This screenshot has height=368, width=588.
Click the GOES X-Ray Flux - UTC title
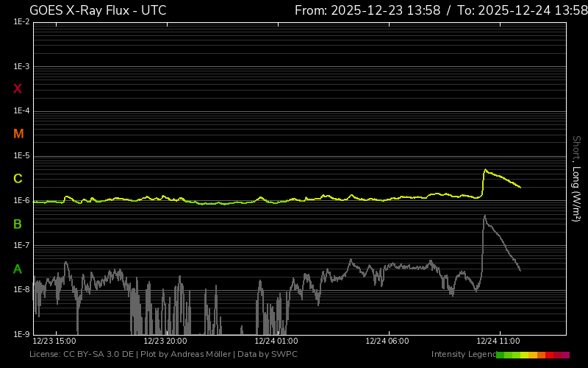coord(98,10)
